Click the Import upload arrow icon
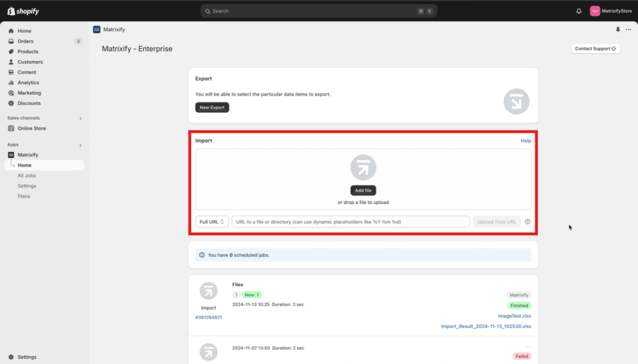This screenshot has width=638, height=364. (363, 167)
